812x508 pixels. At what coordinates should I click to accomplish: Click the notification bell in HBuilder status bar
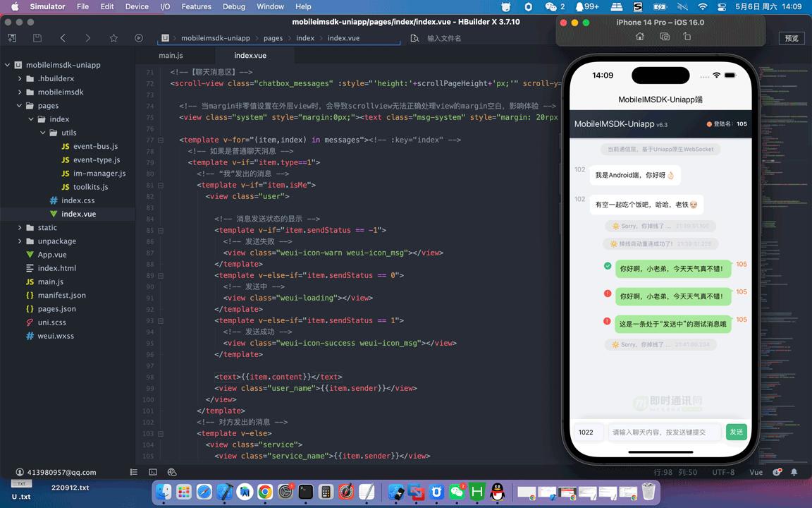click(x=794, y=472)
